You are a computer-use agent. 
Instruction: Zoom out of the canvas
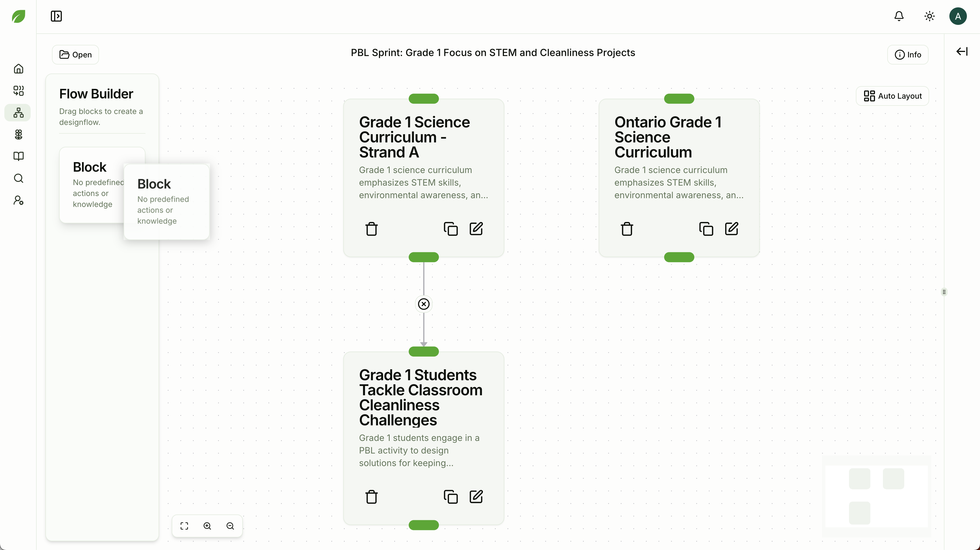click(x=230, y=526)
